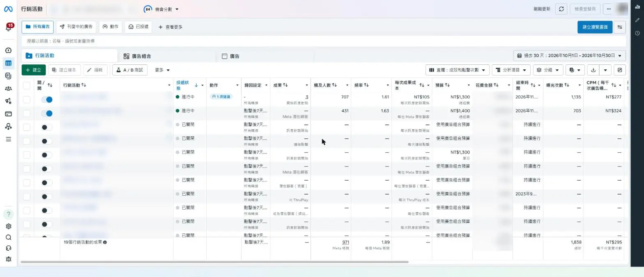Click the refresh icon near 剛剛更新

coord(561,9)
